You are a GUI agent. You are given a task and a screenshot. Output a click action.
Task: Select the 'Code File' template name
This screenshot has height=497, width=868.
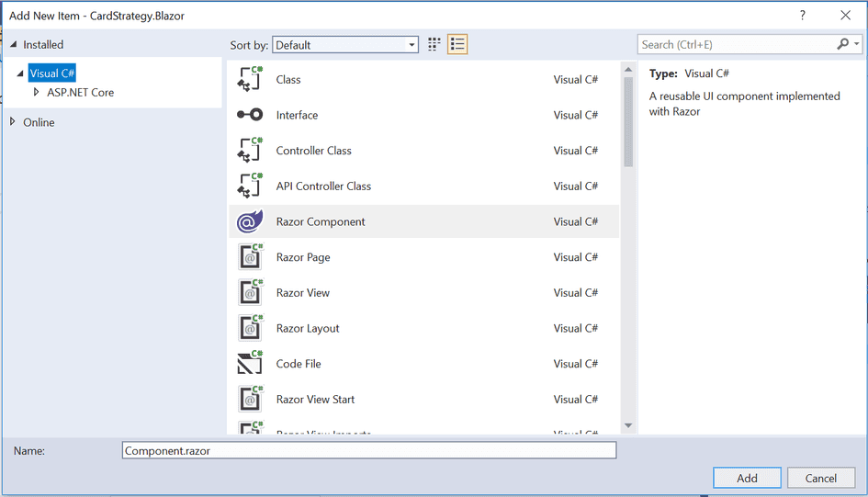point(299,364)
